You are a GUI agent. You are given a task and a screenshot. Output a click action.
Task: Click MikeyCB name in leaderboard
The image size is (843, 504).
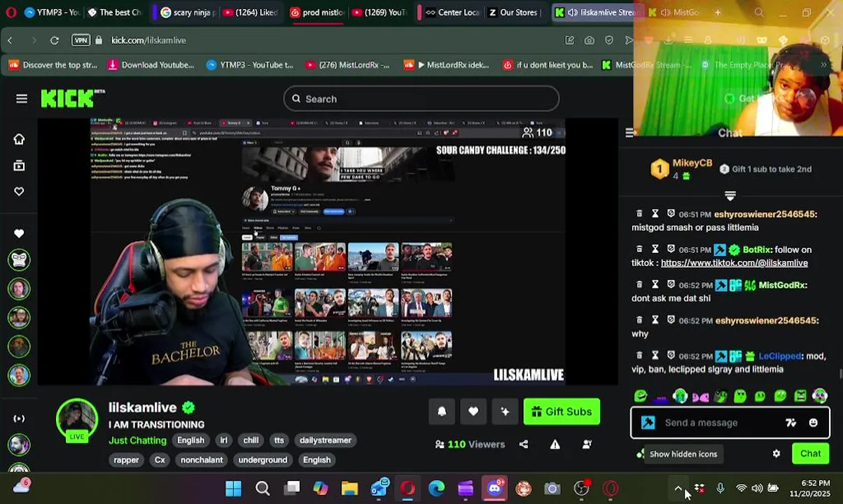coord(692,163)
